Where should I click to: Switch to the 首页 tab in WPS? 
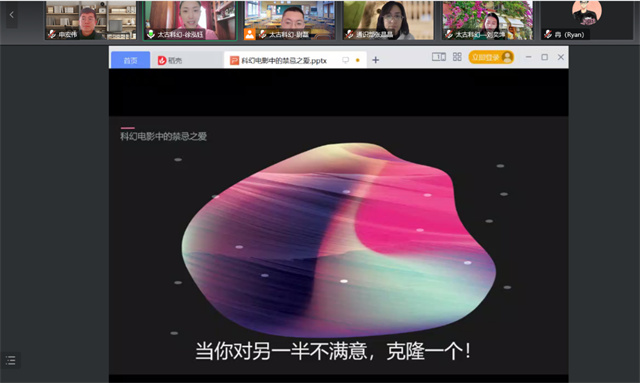tap(130, 60)
